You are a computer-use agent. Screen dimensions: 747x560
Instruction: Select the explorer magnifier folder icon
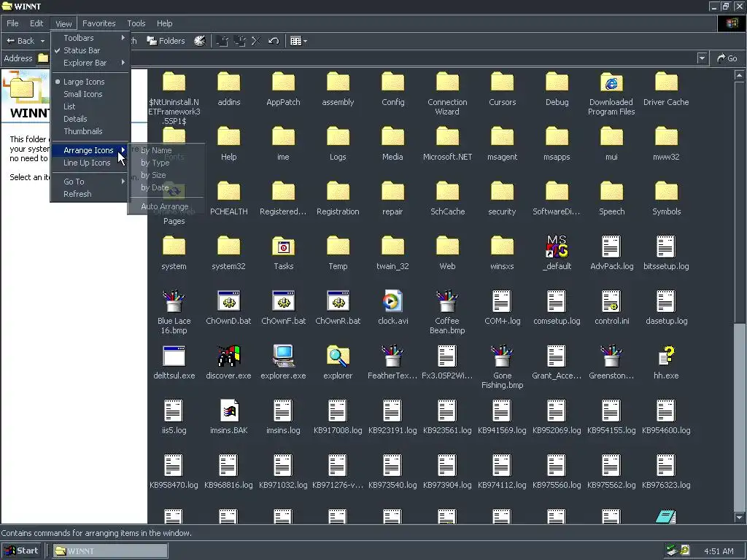pyautogui.click(x=338, y=356)
